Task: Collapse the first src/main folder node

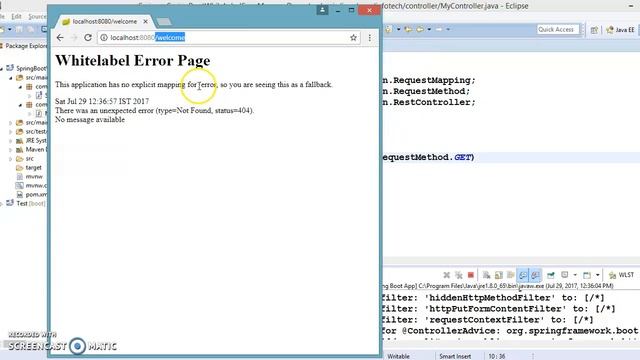Action: pos(11,78)
